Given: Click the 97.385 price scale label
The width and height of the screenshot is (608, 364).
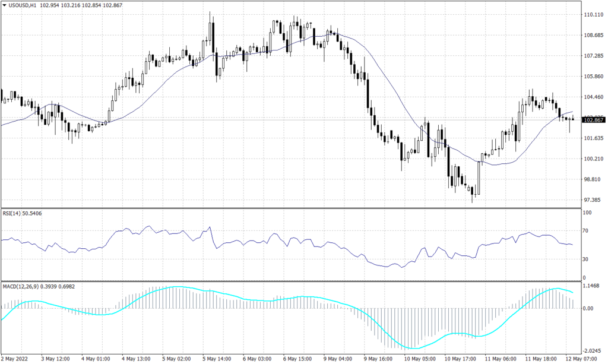Looking at the screenshot, I should (592, 200).
